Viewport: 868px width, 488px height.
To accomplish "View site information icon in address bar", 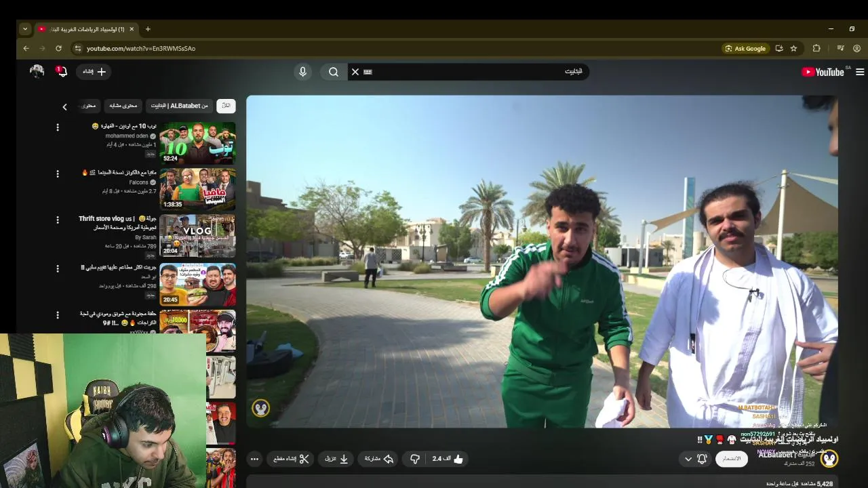I will [78, 48].
